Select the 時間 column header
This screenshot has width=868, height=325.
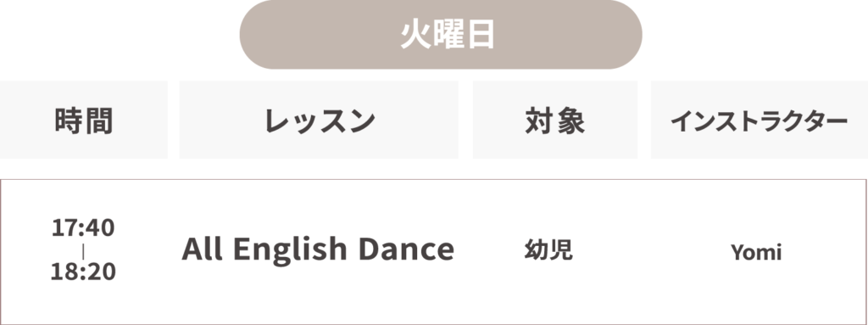coord(84,120)
